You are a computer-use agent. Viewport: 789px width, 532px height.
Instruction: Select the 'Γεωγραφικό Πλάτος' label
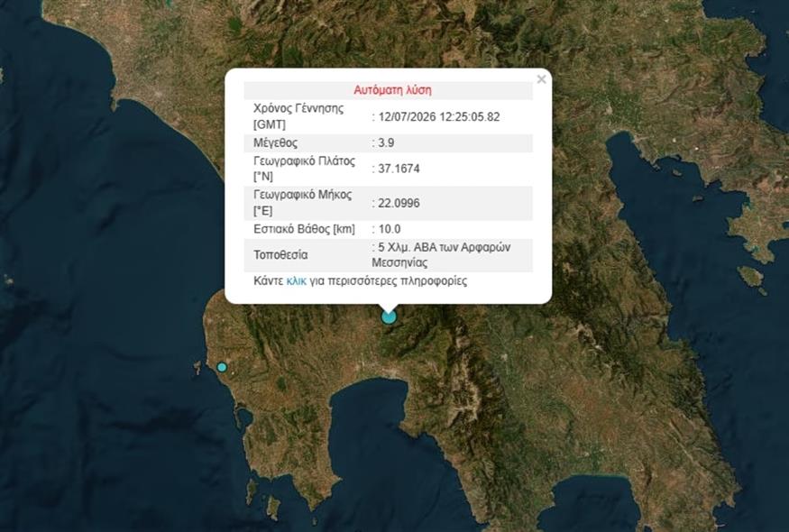point(304,161)
